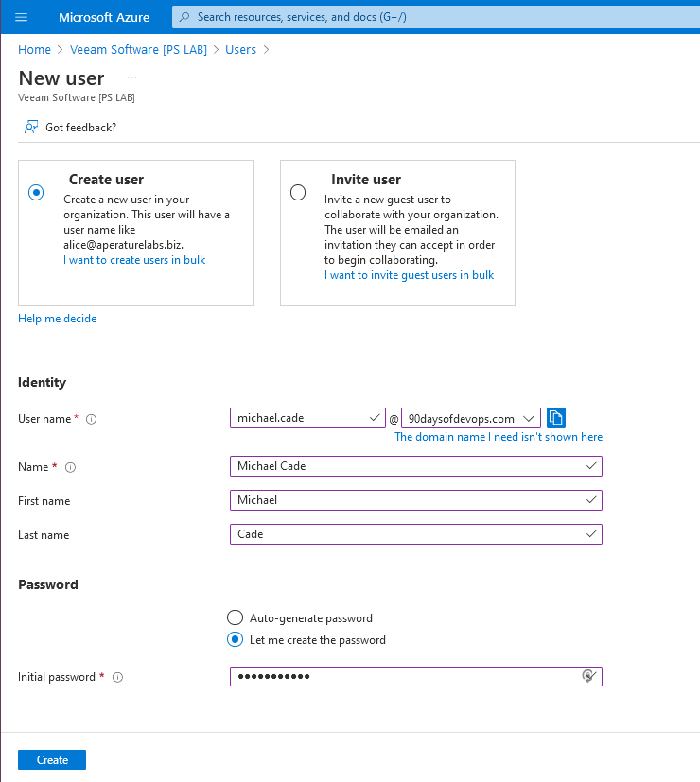Select the Invite user radio option
Image resolution: width=700 pixels, height=782 pixels.
(298, 192)
